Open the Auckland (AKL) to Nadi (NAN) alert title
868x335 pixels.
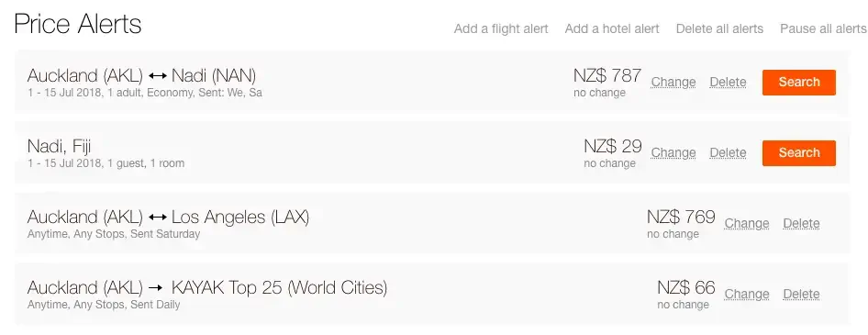click(x=141, y=75)
